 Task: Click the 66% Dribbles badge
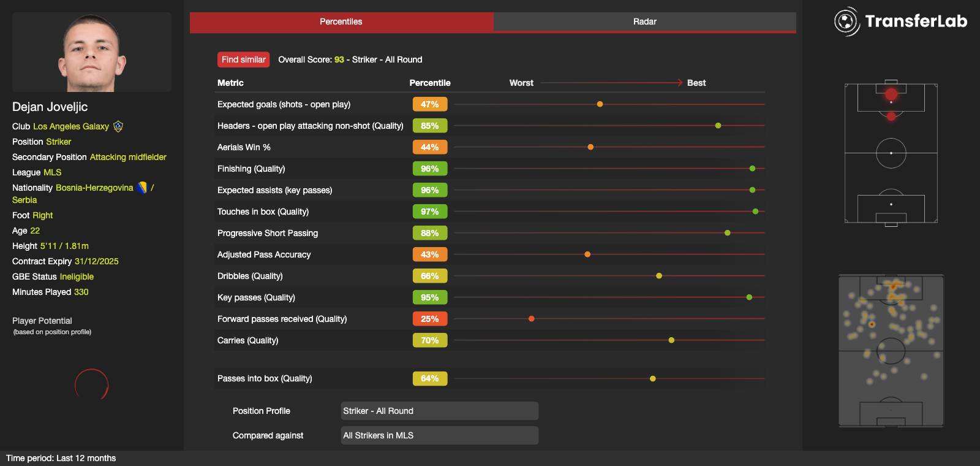pyautogui.click(x=430, y=276)
